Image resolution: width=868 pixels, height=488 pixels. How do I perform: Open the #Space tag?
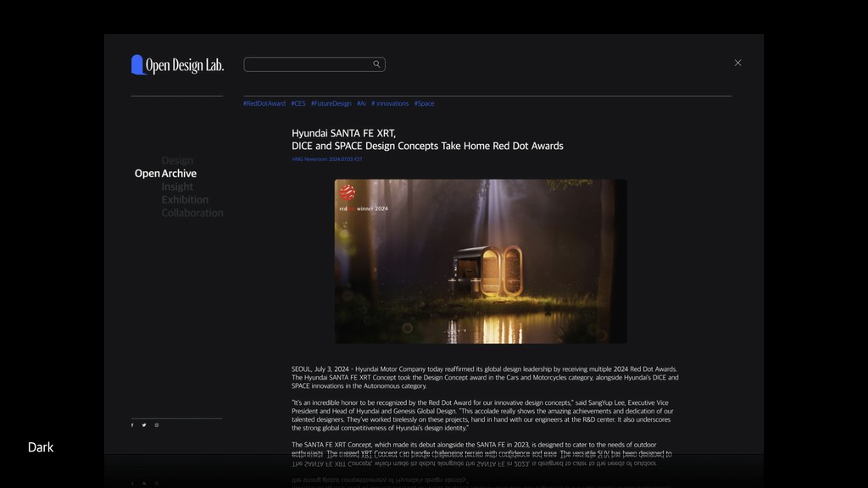(x=424, y=103)
